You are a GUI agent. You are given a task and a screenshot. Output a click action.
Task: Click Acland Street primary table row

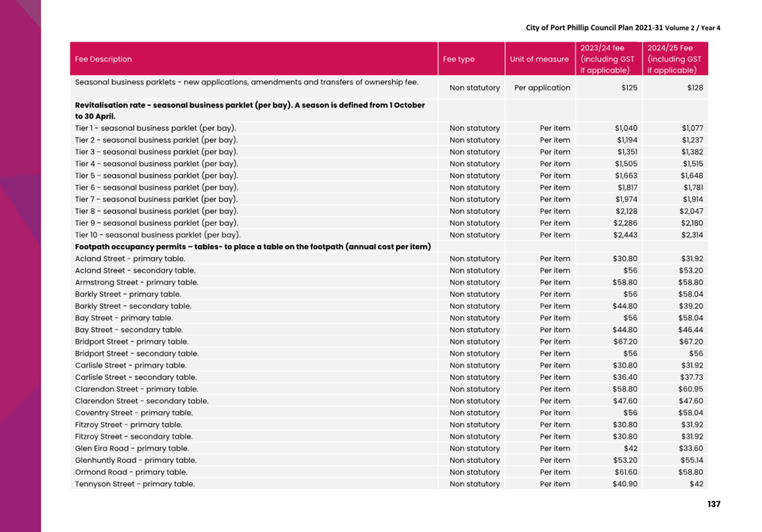(389, 259)
